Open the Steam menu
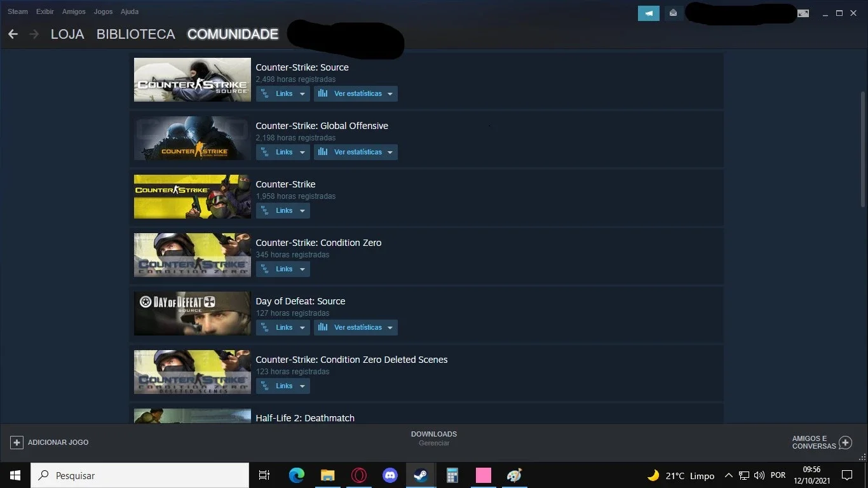Viewport: 868px width, 488px height. click(18, 11)
